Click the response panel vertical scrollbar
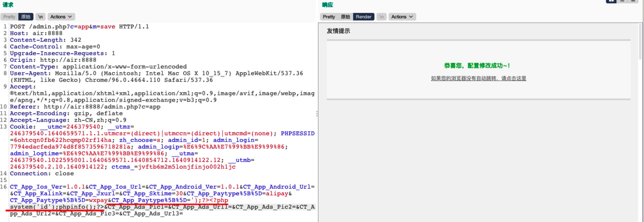Screen dimensions: 644x222 pos(640,42)
